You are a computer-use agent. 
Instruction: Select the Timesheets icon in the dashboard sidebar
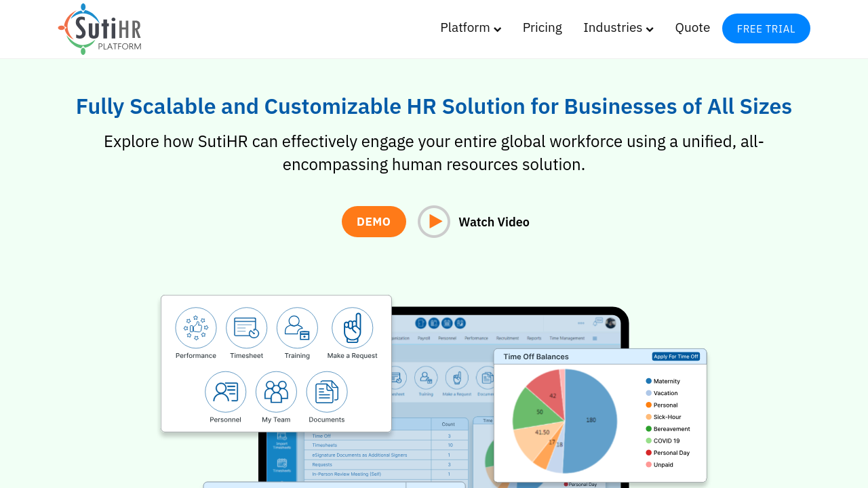click(281, 464)
